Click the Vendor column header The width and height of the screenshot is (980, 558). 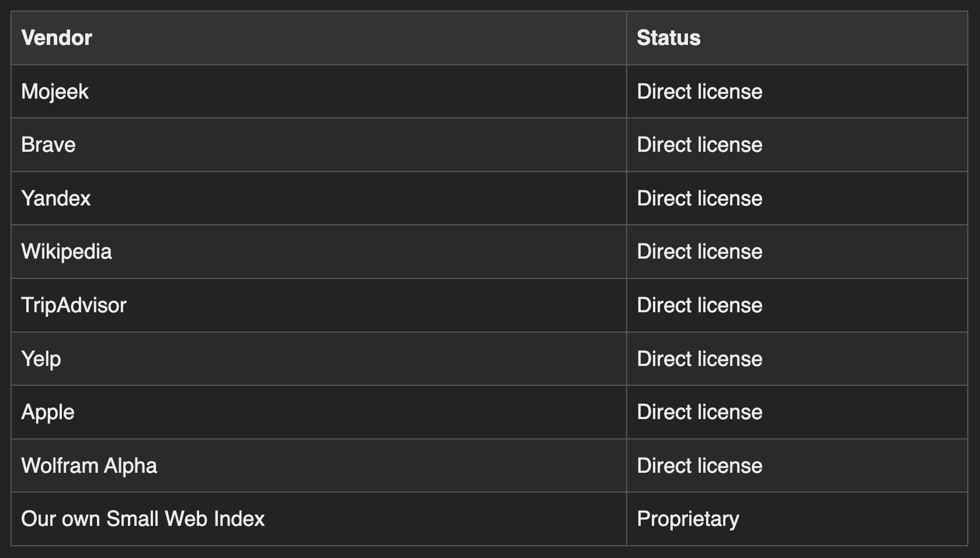(319, 38)
